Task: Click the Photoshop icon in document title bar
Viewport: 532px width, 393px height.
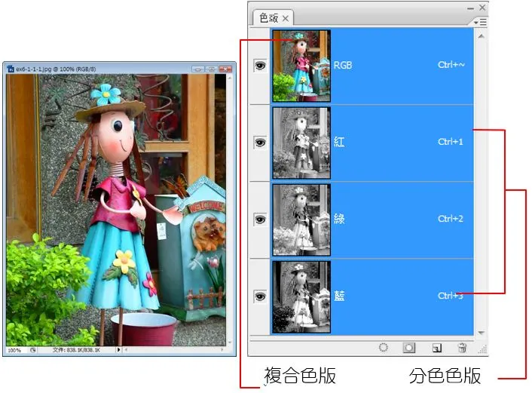Action: click(11, 69)
